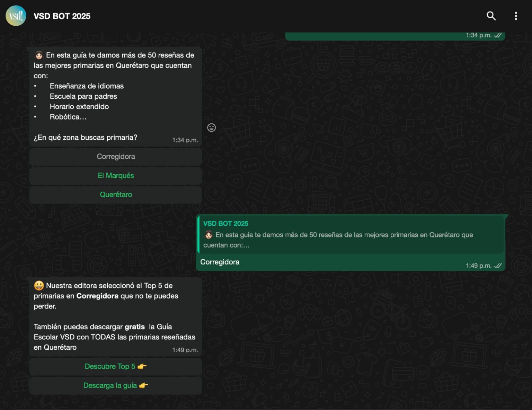The image size is (532, 410).
Task: Click the VSD BOT 2025 profile avatar
Action: 16,16
